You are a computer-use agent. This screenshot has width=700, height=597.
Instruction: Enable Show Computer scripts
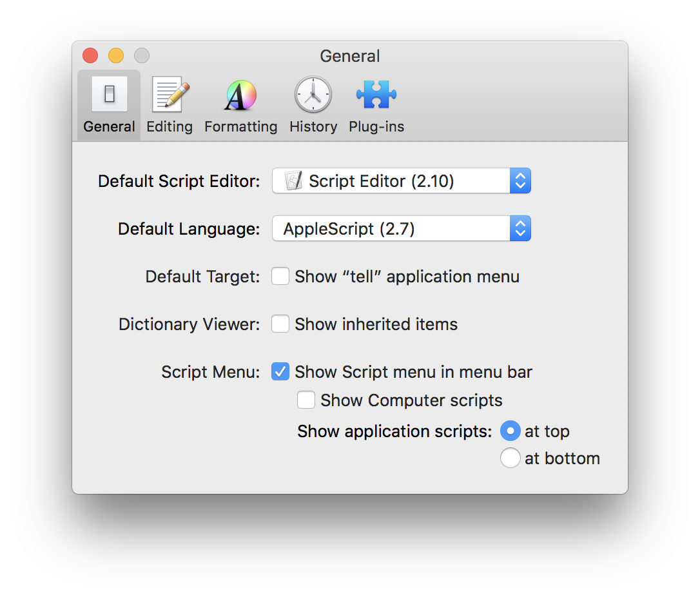[x=306, y=400]
